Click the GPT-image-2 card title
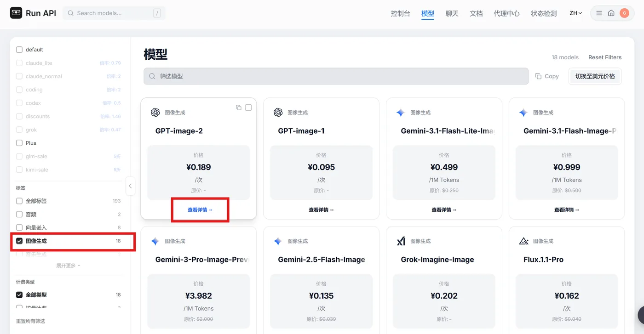The image size is (644, 334). tap(179, 131)
